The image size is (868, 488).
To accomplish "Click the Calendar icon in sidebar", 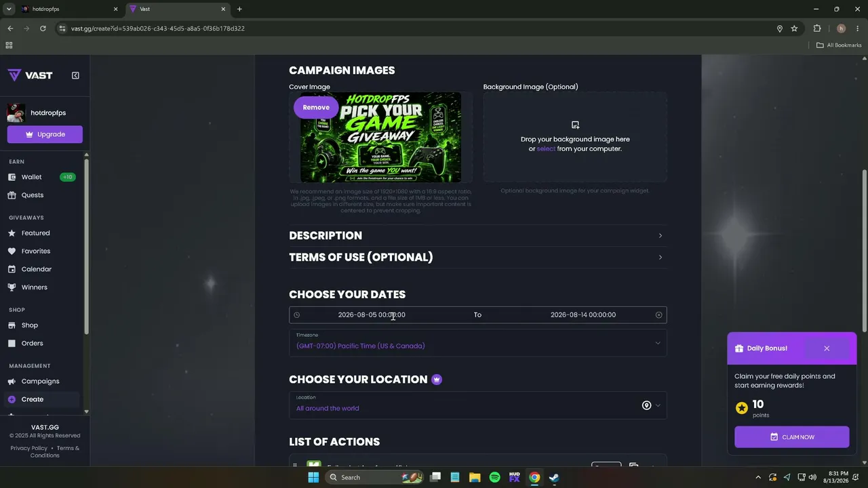I will click(12, 269).
